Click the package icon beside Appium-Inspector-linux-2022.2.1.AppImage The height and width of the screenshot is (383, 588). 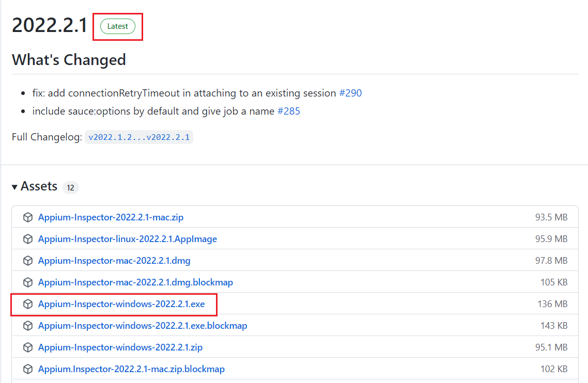[28, 239]
